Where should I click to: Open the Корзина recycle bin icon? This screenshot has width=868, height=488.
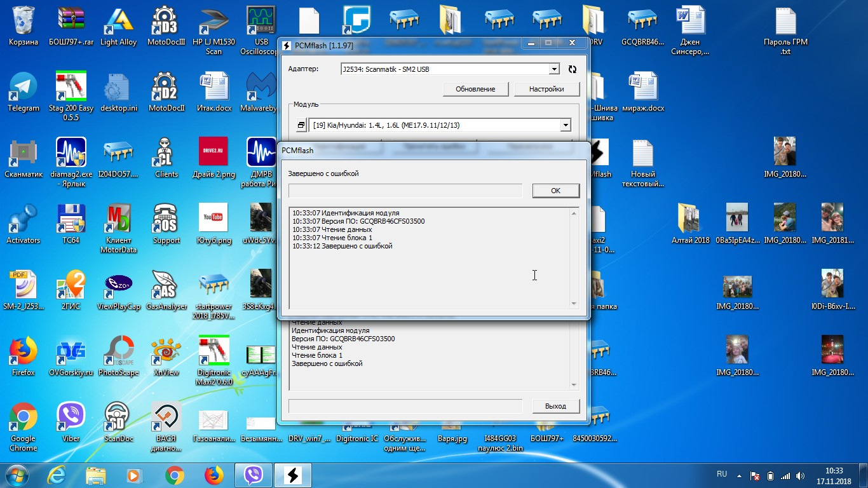[24, 27]
